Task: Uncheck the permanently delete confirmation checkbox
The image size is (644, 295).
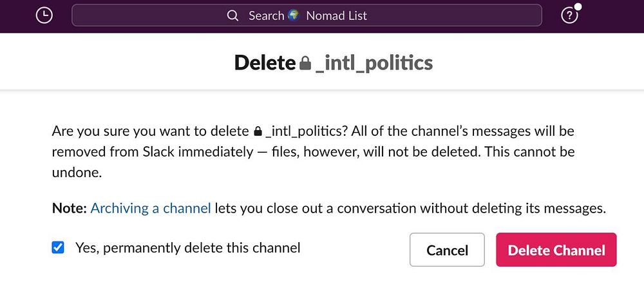Action: coord(58,247)
